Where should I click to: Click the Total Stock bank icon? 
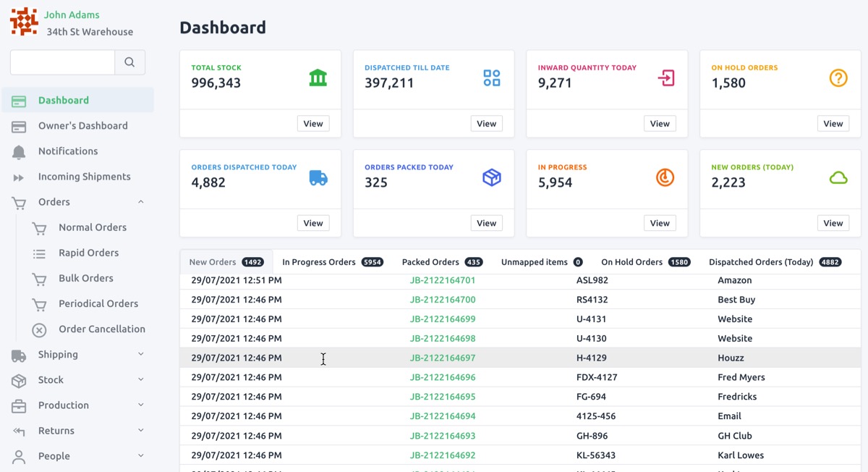(318, 77)
